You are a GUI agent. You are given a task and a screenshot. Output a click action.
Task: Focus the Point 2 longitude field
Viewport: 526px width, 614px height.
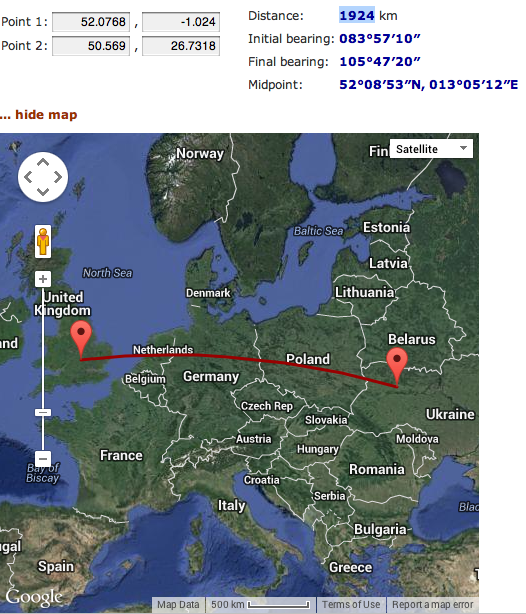pyautogui.click(x=181, y=46)
